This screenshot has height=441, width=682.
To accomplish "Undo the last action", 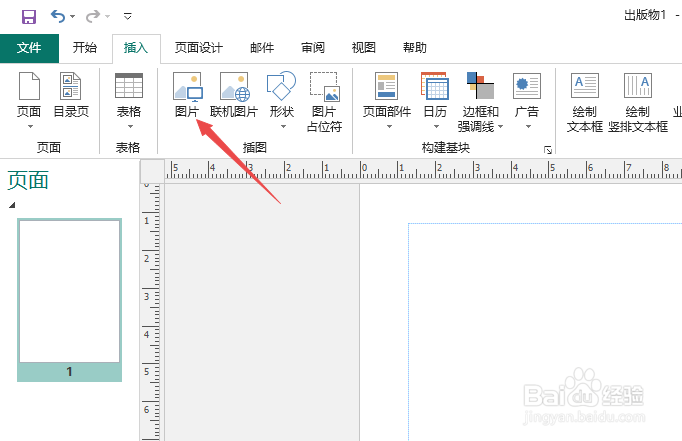I will pyautogui.click(x=57, y=17).
